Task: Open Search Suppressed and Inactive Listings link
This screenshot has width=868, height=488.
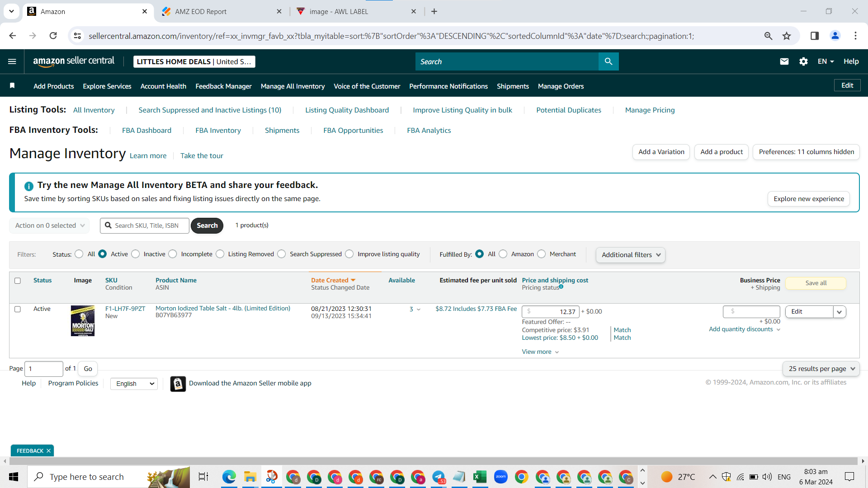Action: coord(210,110)
